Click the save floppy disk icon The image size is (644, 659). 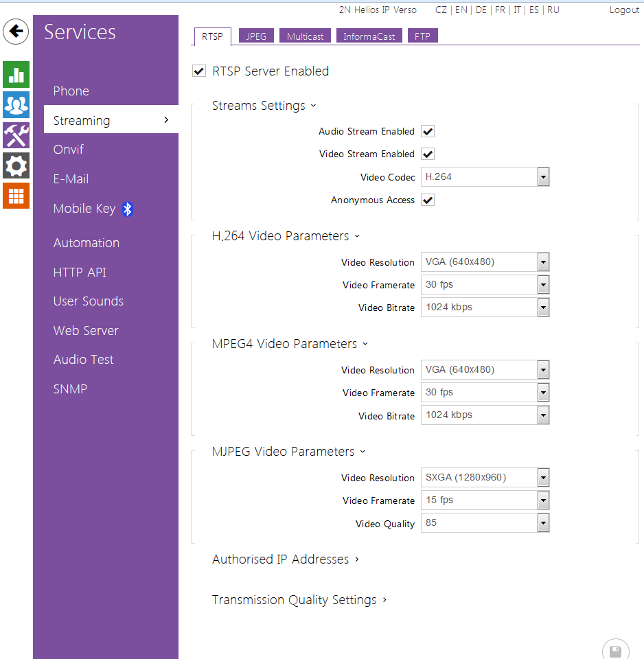tap(615, 651)
